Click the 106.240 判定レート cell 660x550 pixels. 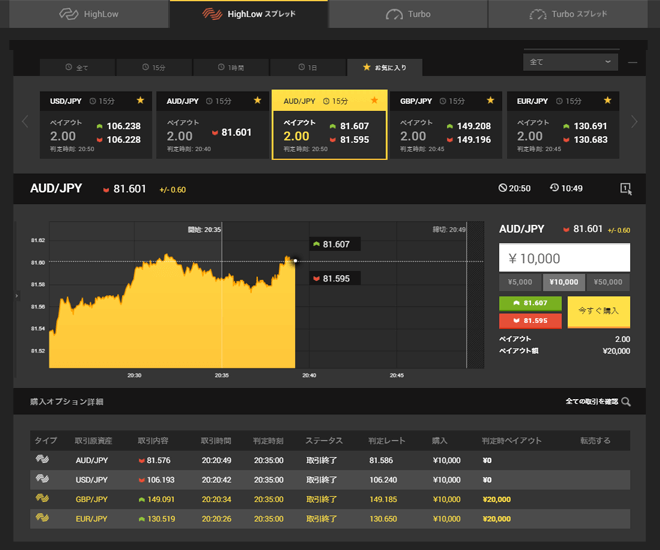pyautogui.click(x=383, y=480)
